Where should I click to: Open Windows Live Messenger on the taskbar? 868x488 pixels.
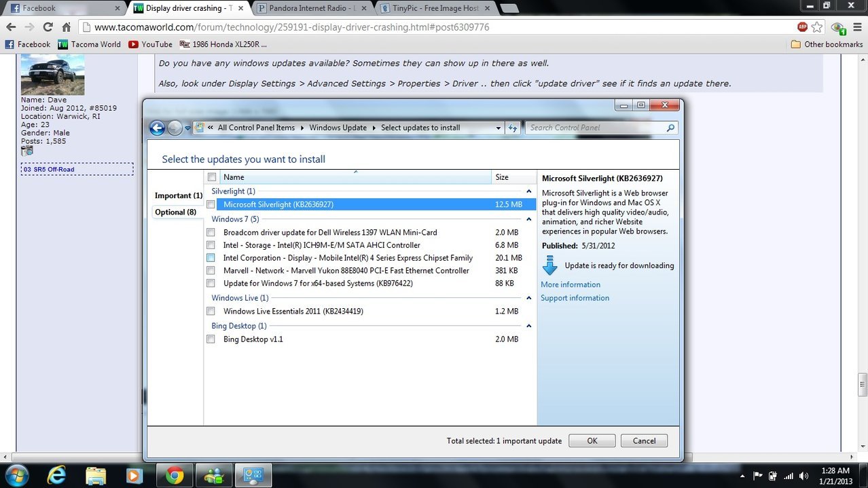(x=214, y=475)
